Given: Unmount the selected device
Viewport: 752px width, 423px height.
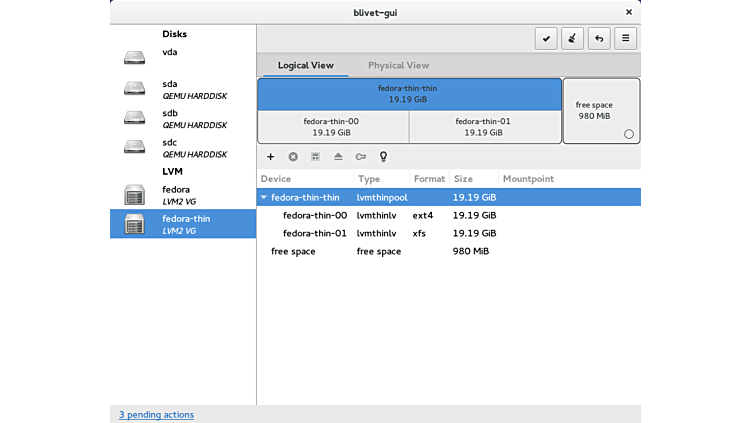Looking at the screenshot, I should pyautogui.click(x=338, y=157).
